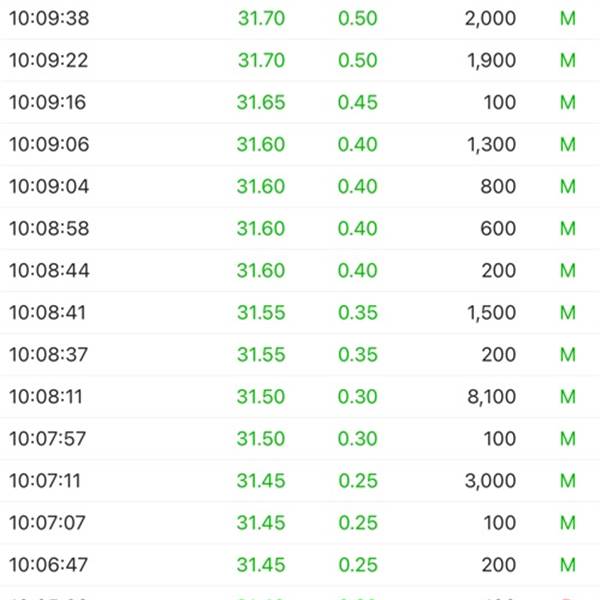Click the 600 volume at 10:08:58

pyautogui.click(x=498, y=228)
